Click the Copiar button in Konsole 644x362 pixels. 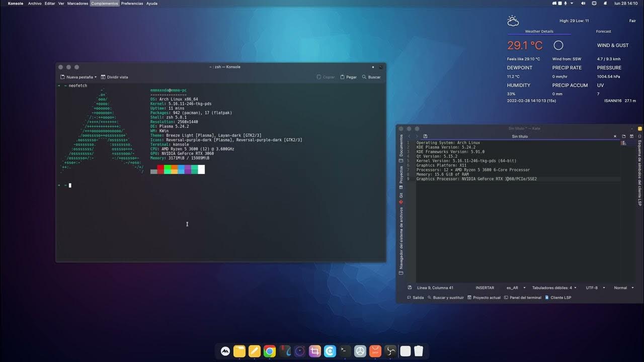click(x=326, y=77)
